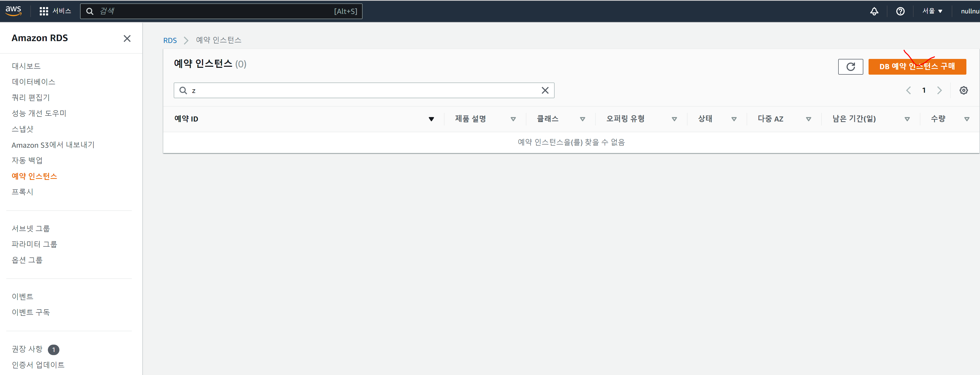
Task: Click DB 예약 인스턴스 구매 button
Action: coord(917,67)
